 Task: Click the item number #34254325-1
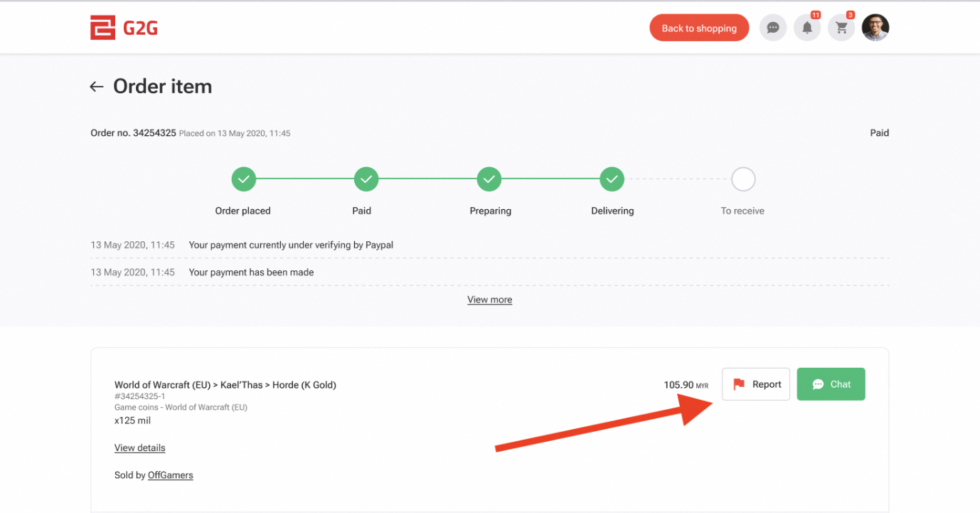click(x=140, y=396)
